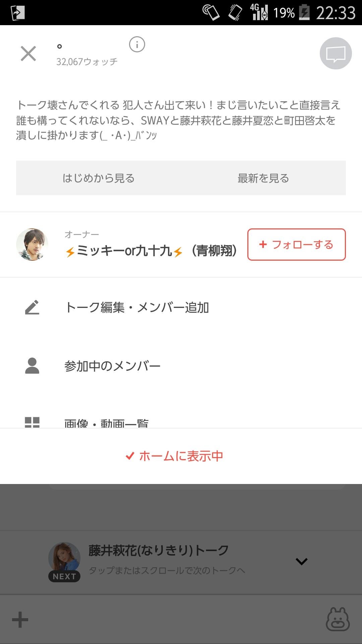Tap the owner profile picture
362x644 pixels.
coord(32,245)
